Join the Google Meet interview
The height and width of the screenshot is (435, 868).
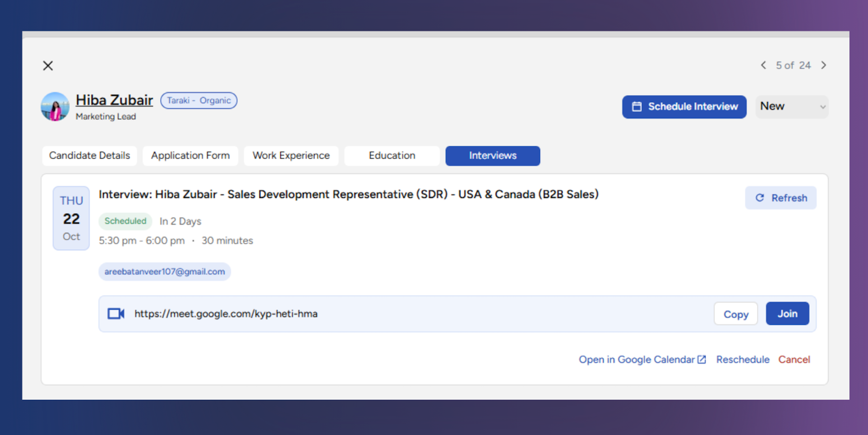787,314
